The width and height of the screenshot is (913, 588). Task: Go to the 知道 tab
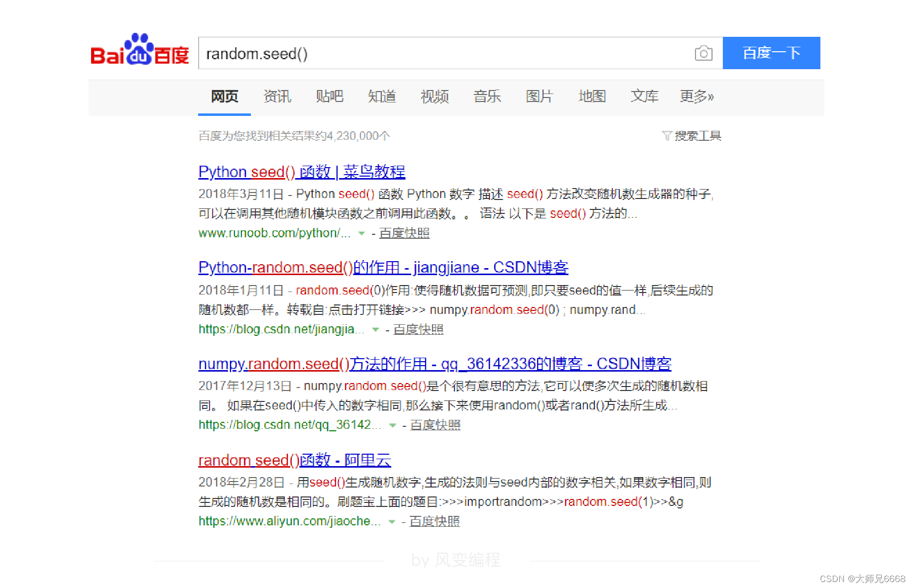pos(382,96)
